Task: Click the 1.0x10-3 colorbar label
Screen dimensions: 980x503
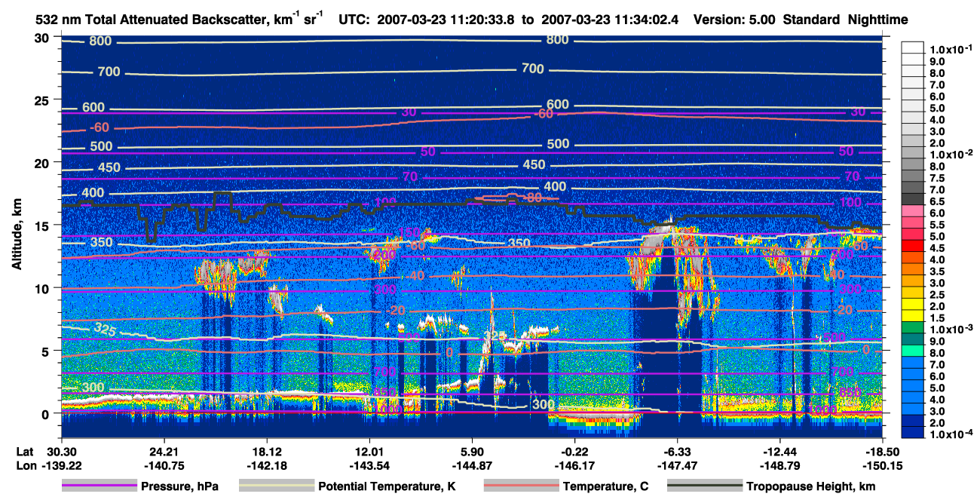Action: pos(951,330)
